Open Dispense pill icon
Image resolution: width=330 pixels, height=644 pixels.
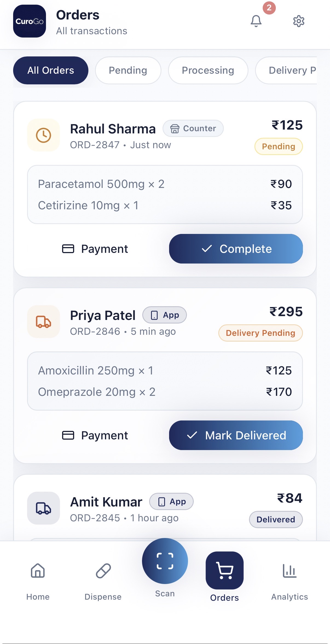(x=103, y=571)
